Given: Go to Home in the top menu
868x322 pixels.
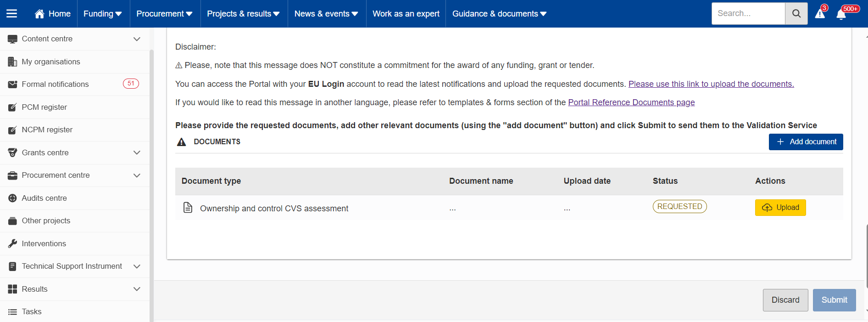Looking at the screenshot, I should (52, 14).
